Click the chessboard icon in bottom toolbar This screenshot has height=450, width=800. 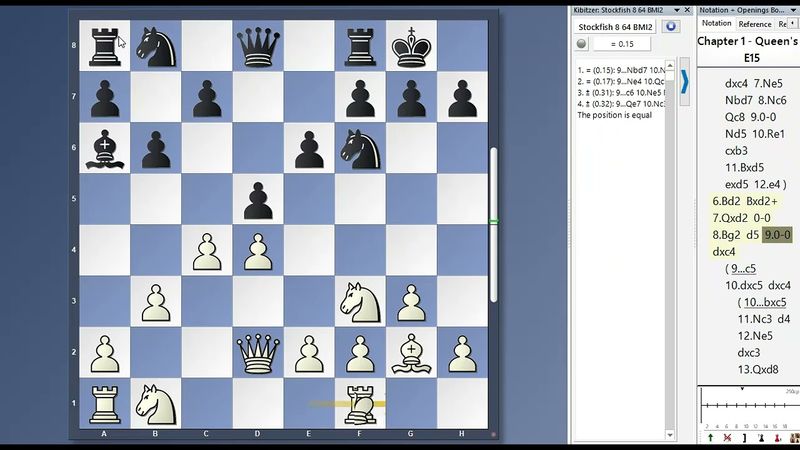click(x=794, y=437)
